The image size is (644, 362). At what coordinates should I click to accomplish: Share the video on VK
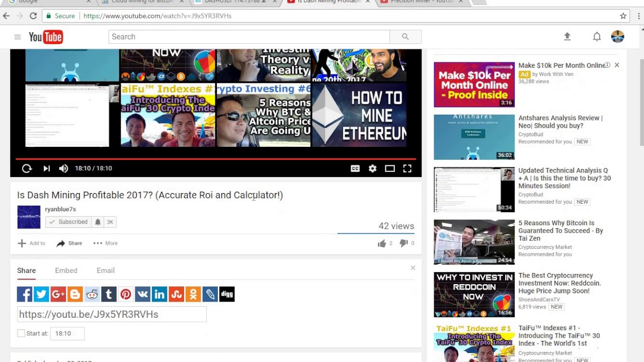click(142, 294)
